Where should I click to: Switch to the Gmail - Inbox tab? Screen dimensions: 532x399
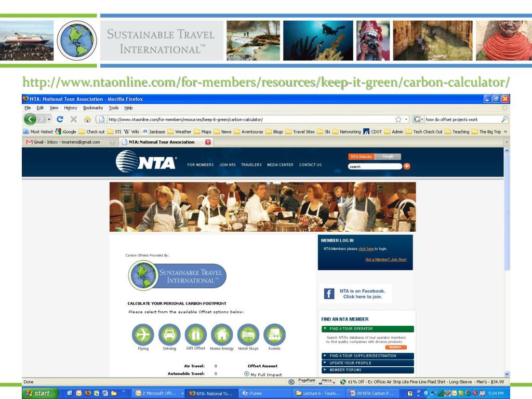click(x=70, y=142)
